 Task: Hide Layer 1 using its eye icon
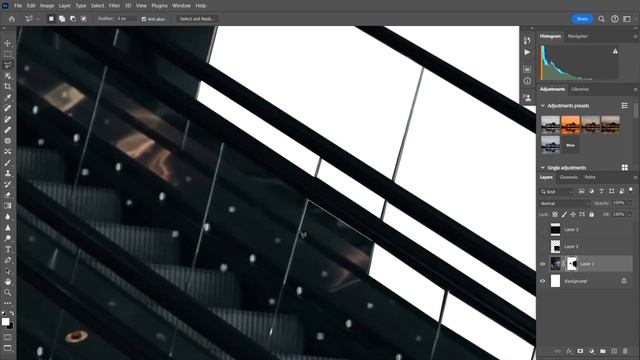pyautogui.click(x=542, y=264)
